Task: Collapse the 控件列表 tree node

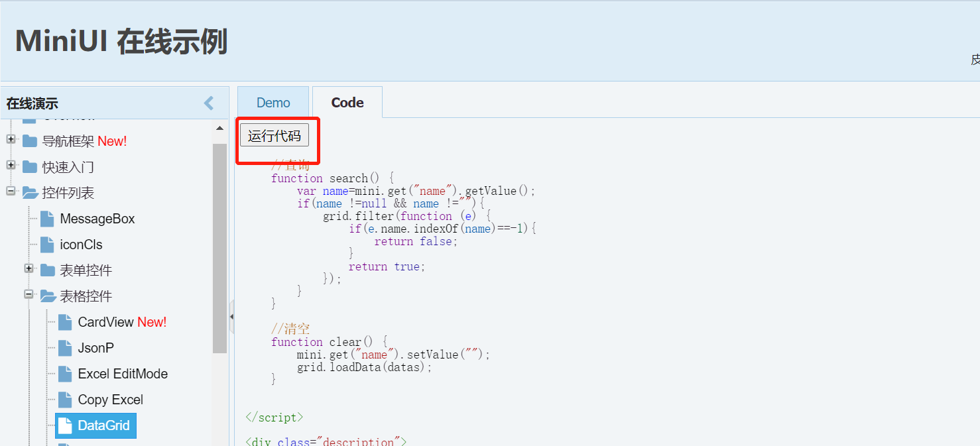Action: click(x=10, y=192)
